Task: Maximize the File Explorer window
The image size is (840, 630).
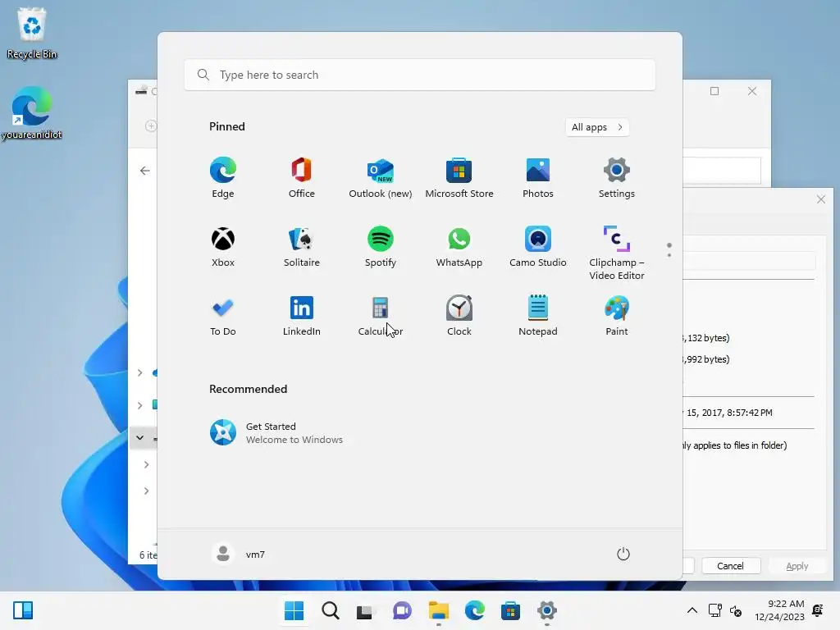Action: pyautogui.click(x=714, y=91)
